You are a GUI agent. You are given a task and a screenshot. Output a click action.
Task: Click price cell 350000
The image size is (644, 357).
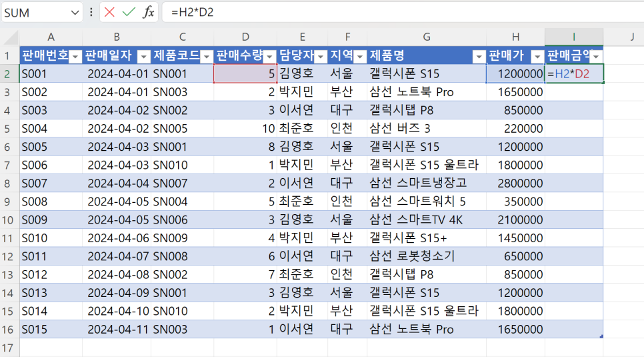click(516, 202)
